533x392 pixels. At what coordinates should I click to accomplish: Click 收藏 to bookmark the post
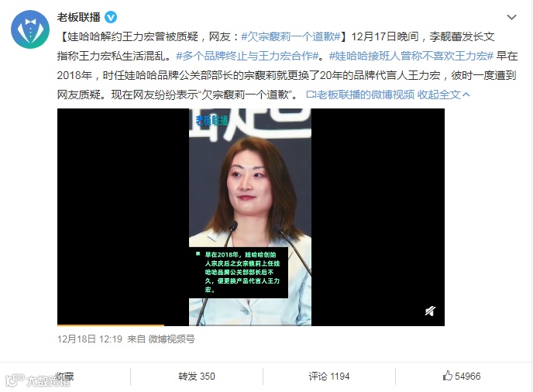click(64, 377)
